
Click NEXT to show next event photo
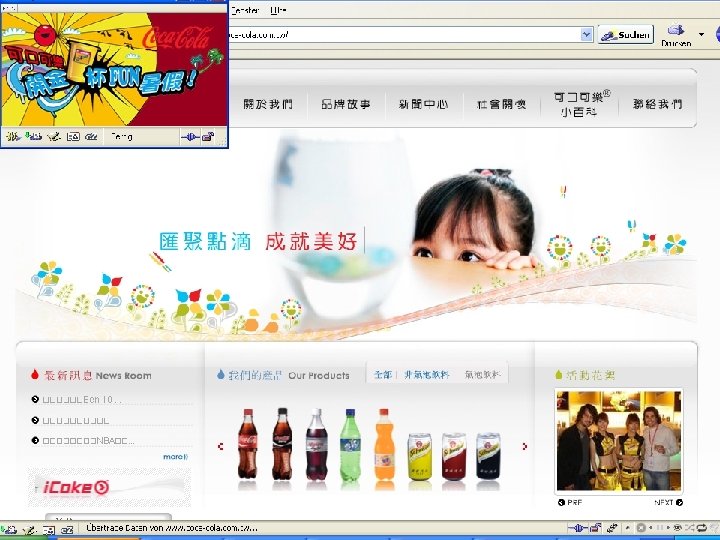[669, 502]
